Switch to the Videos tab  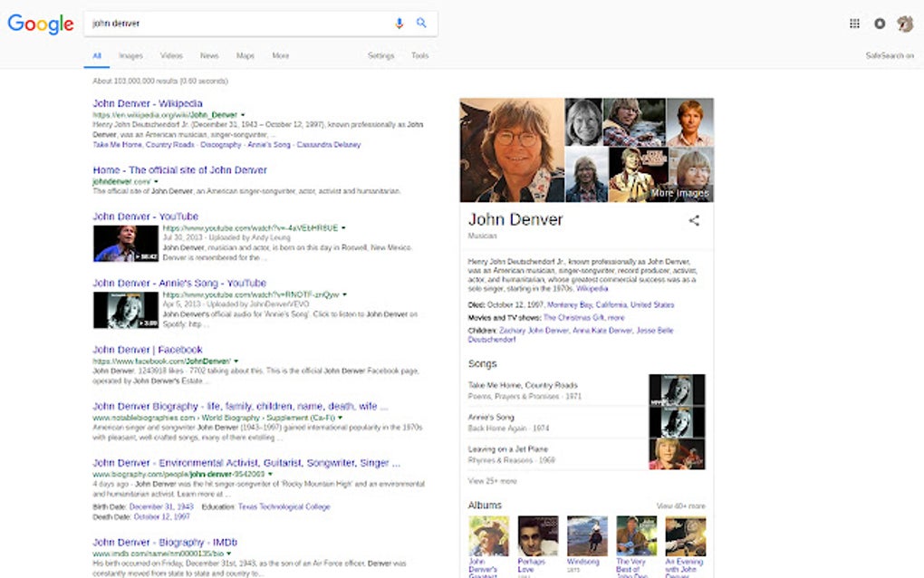tap(171, 55)
